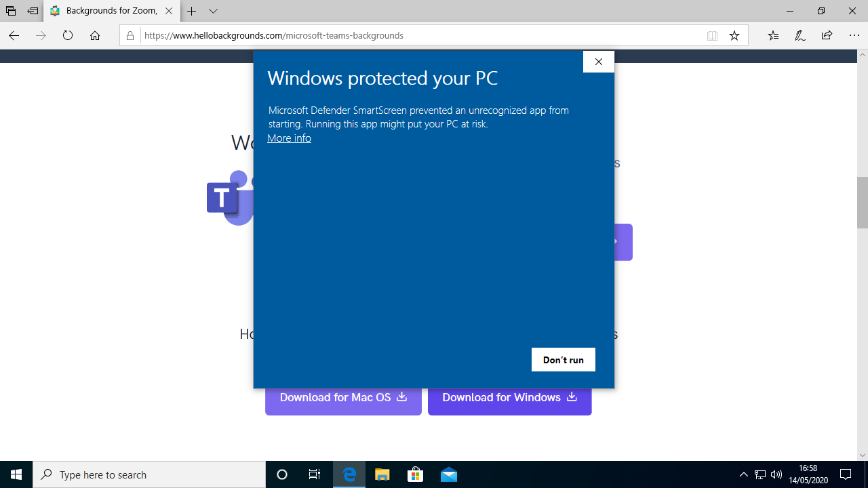Open Microsoft Store from taskbar
Viewport: 868px width, 488px height.
(415, 474)
